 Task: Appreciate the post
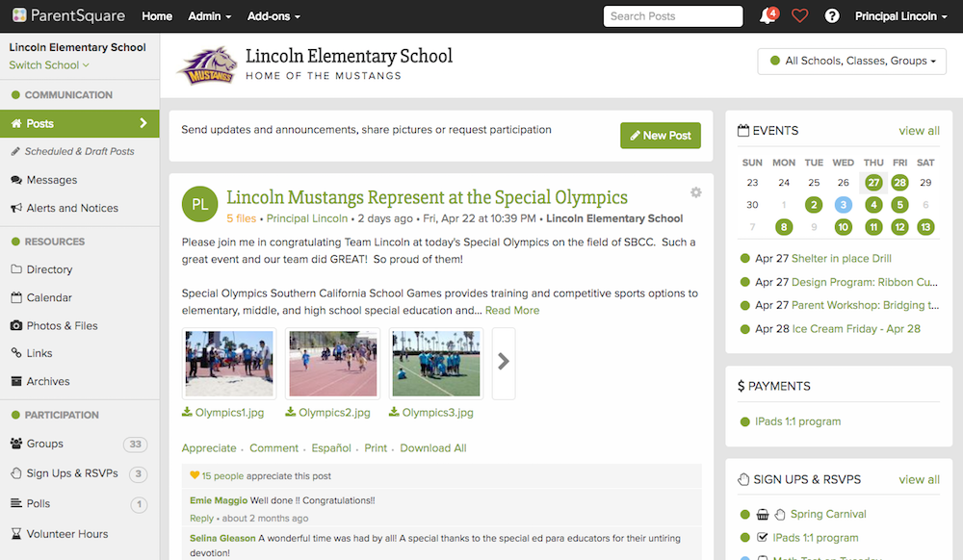click(209, 448)
